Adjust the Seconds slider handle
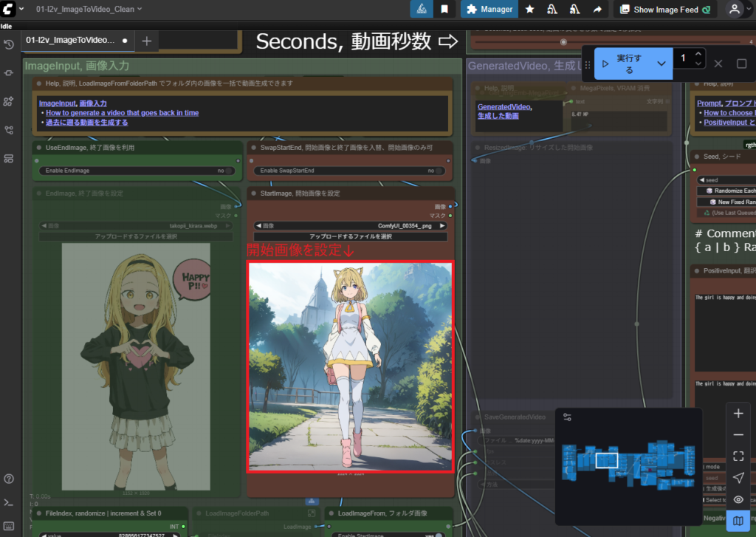Image resolution: width=756 pixels, height=537 pixels. click(x=563, y=42)
